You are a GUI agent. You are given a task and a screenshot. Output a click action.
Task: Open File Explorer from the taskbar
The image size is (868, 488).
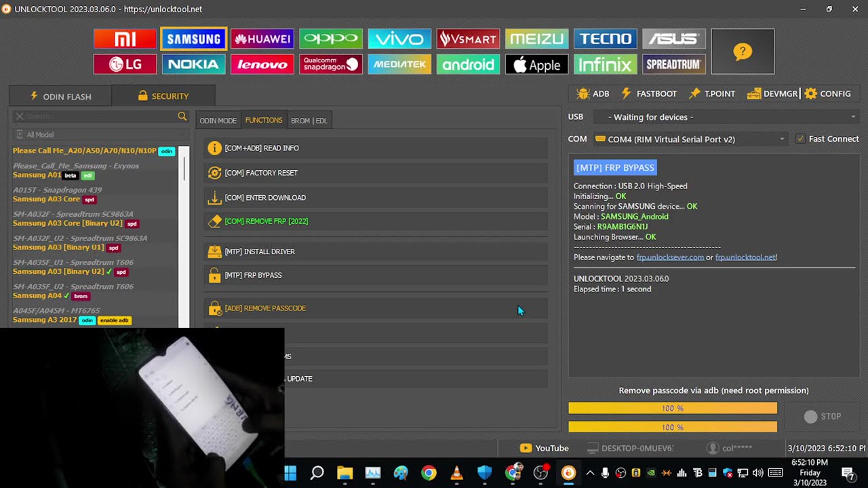click(345, 472)
